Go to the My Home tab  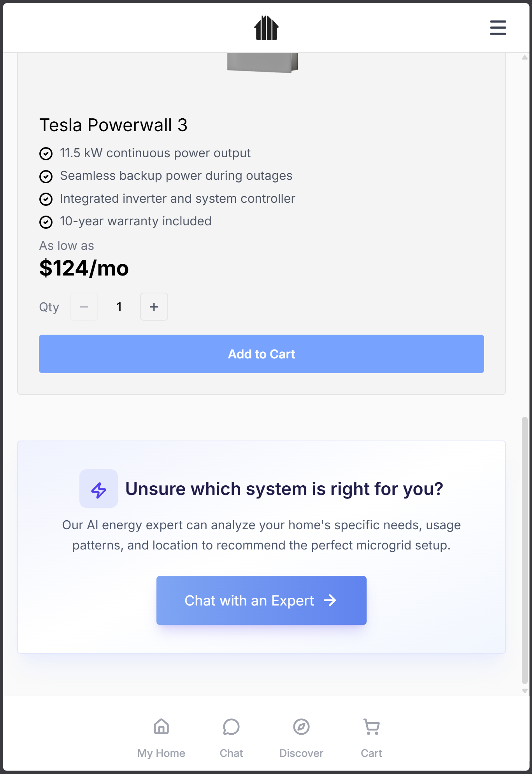161,753
